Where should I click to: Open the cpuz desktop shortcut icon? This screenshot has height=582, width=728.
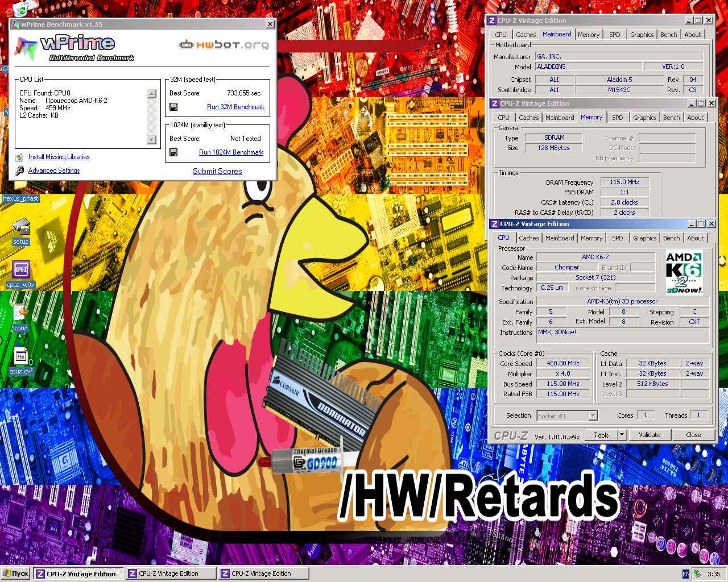tap(21, 313)
